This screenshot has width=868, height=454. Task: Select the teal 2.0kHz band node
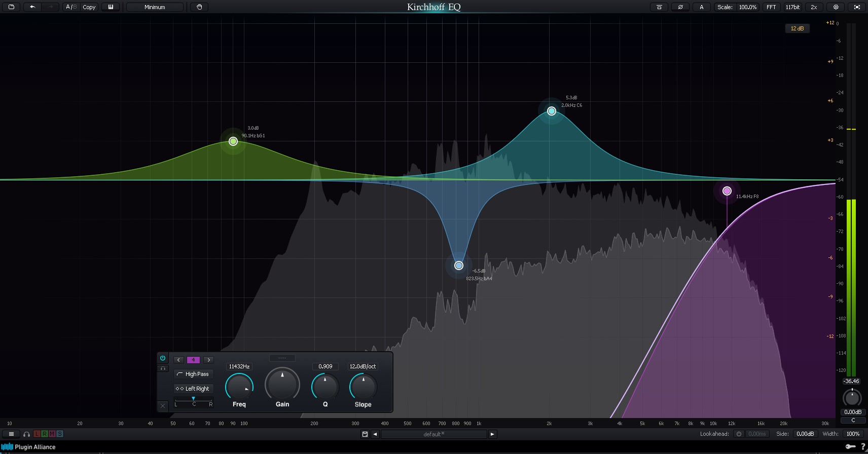point(552,111)
